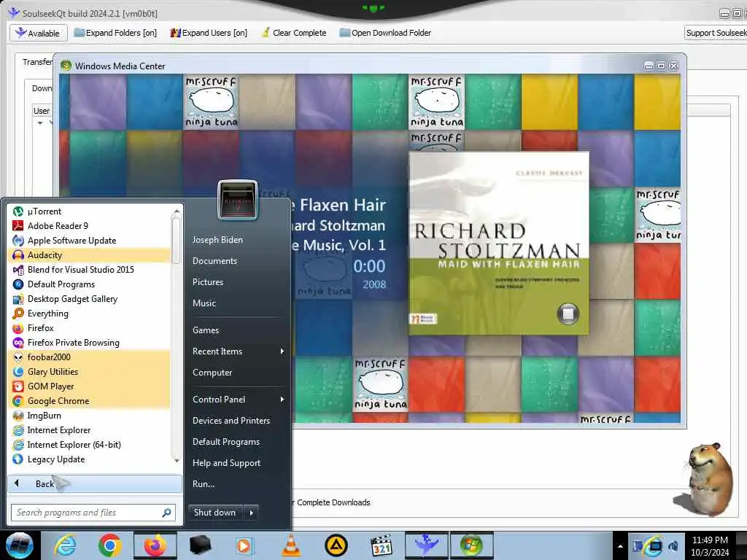Click Open Download Folder button
Viewport: 747px width, 560px height.
click(x=385, y=33)
